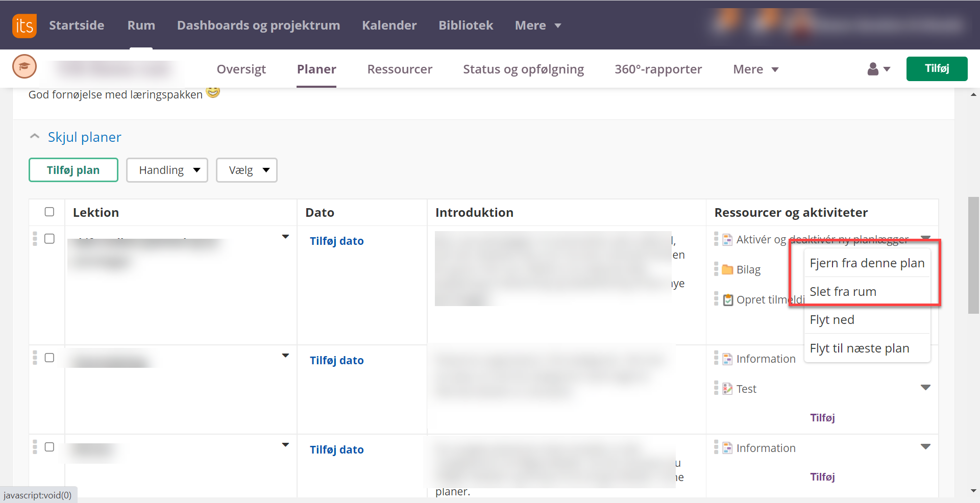This screenshot has height=503, width=980.
Task: Switch to the Ressourcer tab
Action: pos(399,69)
